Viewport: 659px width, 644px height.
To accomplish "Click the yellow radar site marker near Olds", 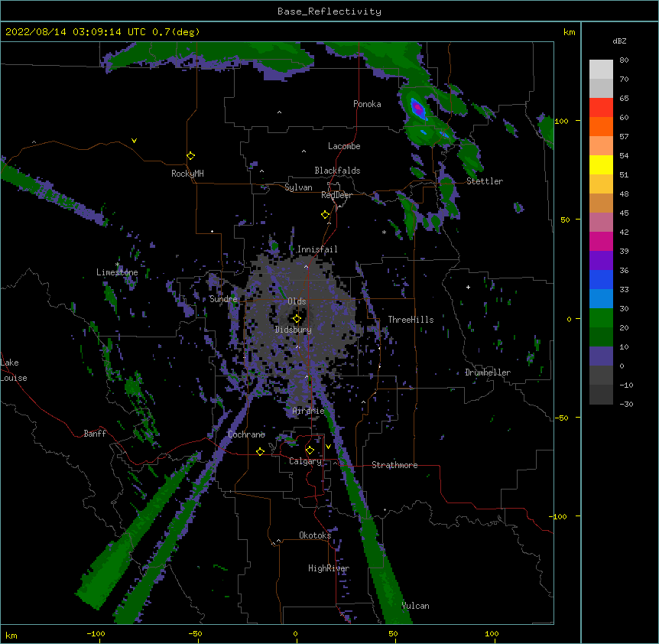I will (x=297, y=319).
